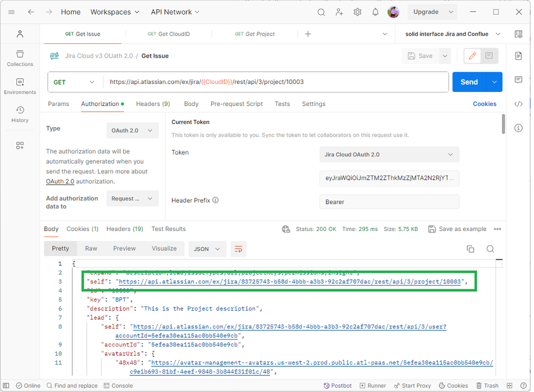Open the tabs overflow chevron

(385, 34)
